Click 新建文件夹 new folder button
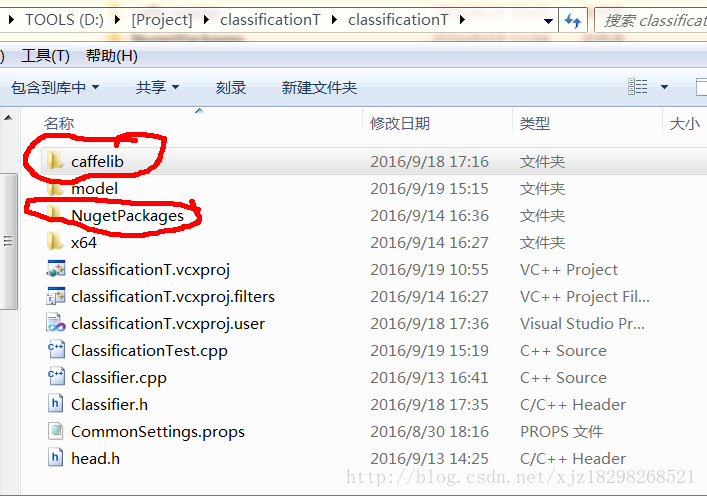The image size is (707, 497). 319,87
